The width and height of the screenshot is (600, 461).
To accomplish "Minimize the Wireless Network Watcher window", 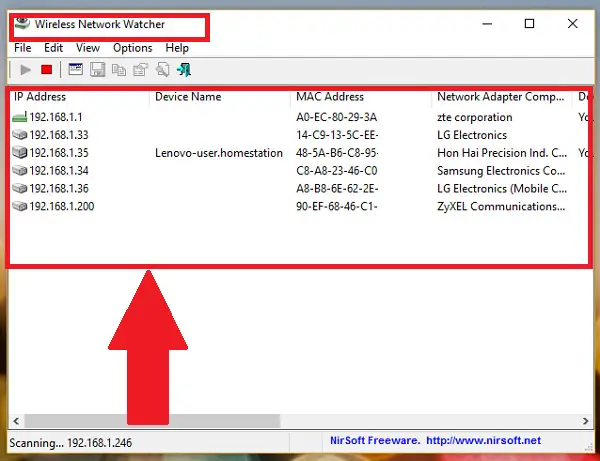I will tap(487, 24).
